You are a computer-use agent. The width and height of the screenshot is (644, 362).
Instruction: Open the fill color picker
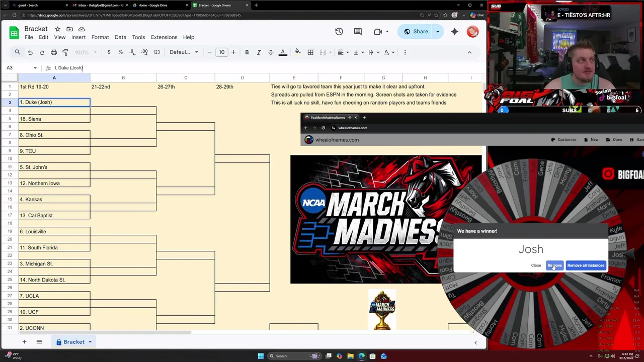298,52
